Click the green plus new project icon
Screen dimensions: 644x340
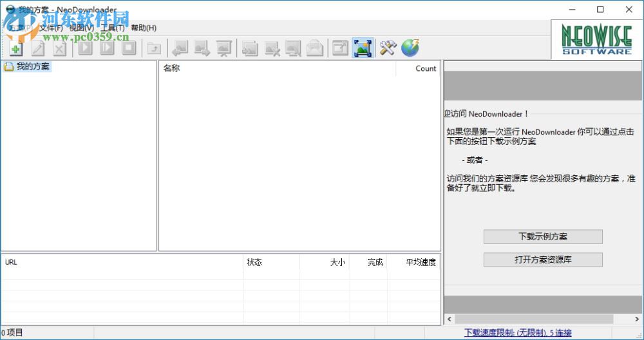coord(15,48)
